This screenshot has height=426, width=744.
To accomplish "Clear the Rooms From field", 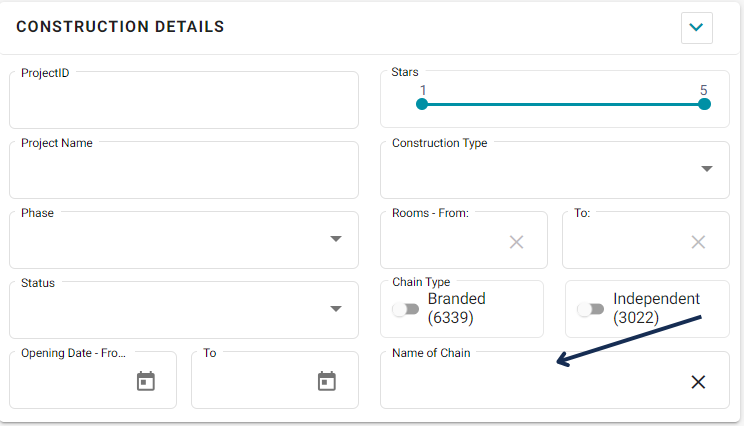I will tap(516, 242).
